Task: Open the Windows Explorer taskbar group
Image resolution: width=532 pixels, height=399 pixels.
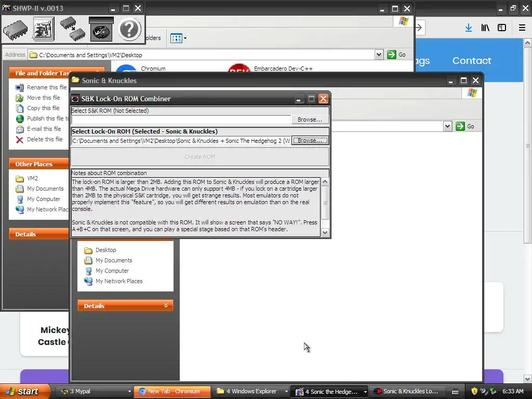Action: click(251, 391)
